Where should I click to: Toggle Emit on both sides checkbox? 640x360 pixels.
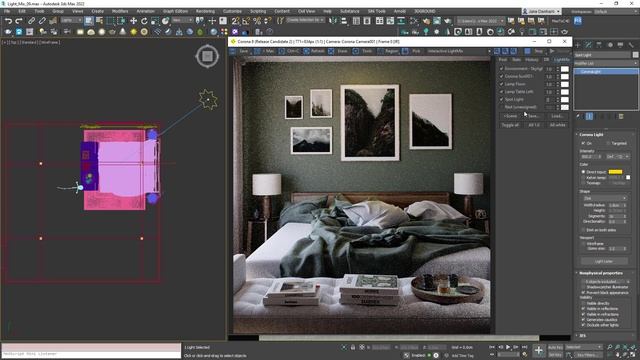pos(583,230)
